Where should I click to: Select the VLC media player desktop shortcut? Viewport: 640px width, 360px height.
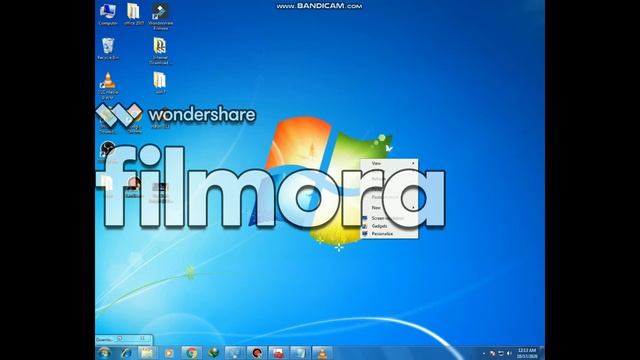(108, 85)
